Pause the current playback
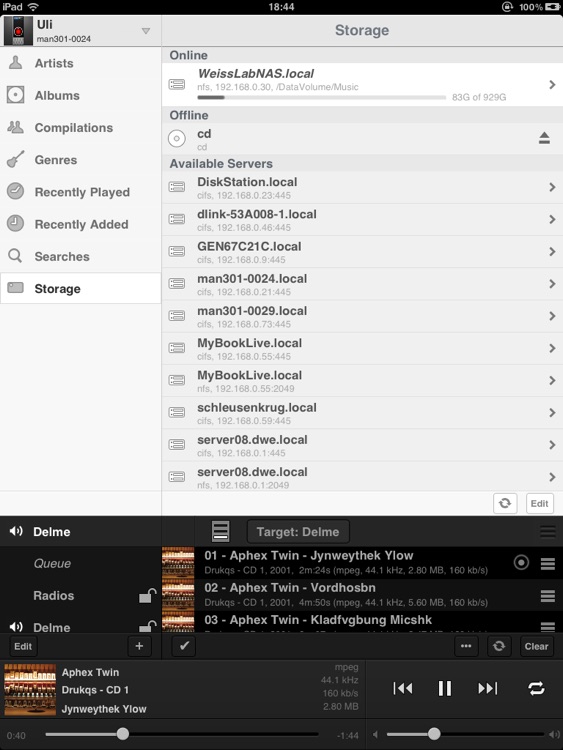Viewport: 563px width, 750px height. [444, 688]
